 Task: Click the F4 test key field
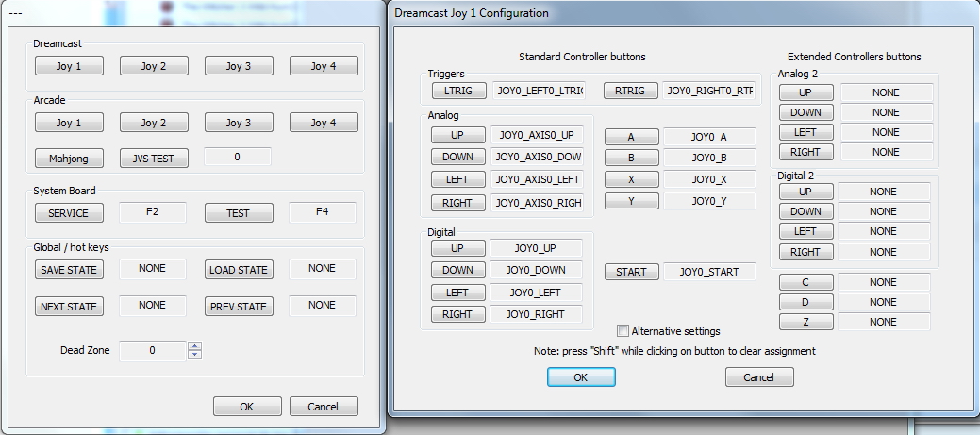point(323,212)
